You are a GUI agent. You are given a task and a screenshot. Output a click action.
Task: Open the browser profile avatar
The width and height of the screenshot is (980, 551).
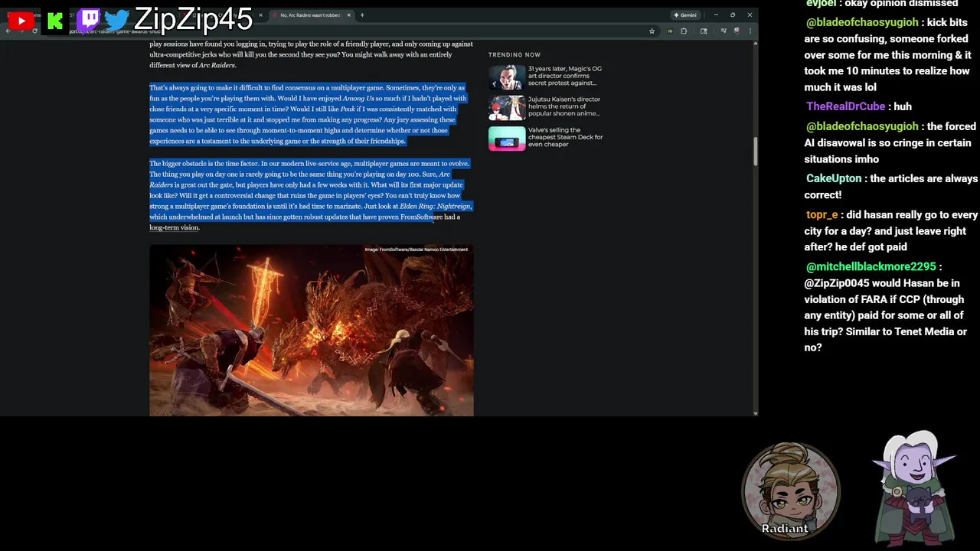point(737,31)
